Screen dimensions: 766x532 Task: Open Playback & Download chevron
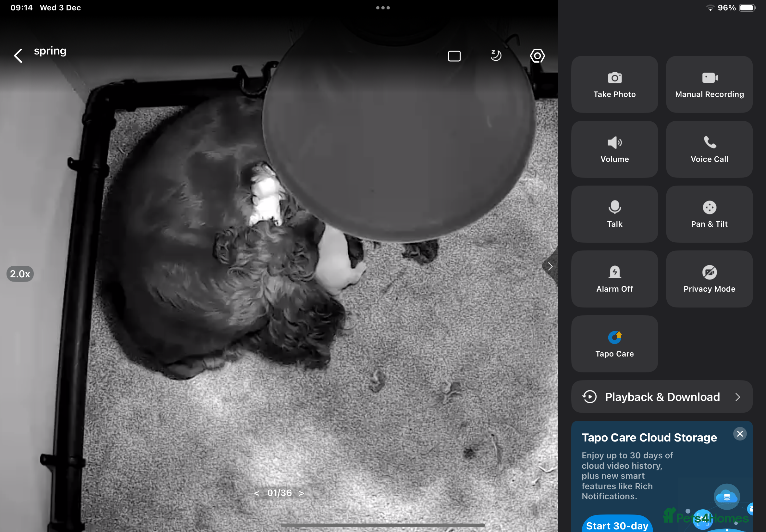[x=737, y=397]
